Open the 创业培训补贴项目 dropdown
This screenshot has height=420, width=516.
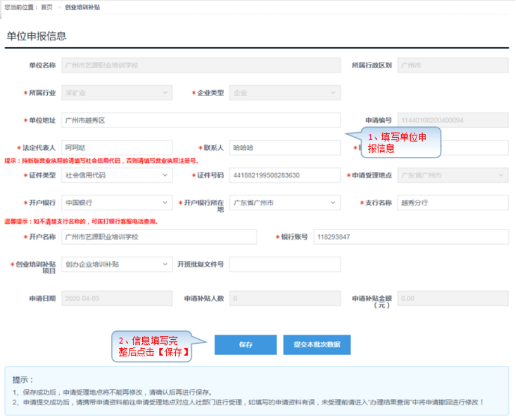pos(116,265)
